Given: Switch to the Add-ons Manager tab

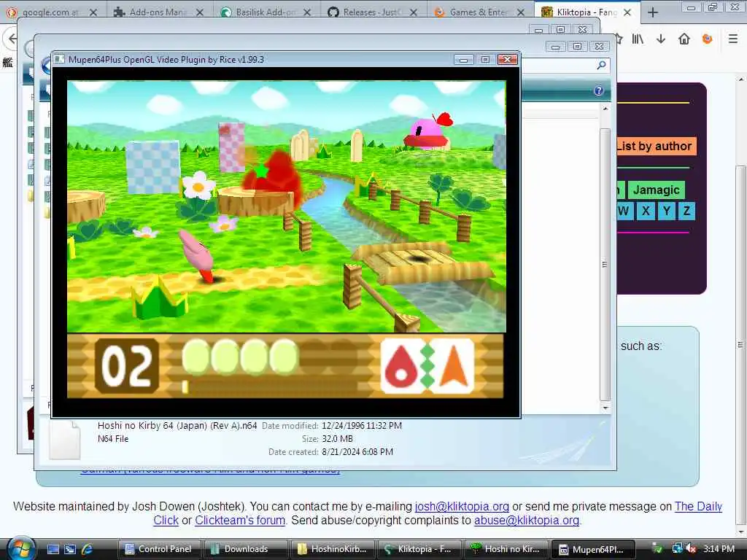Looking at the screenshot, I should tap(158, 12).
